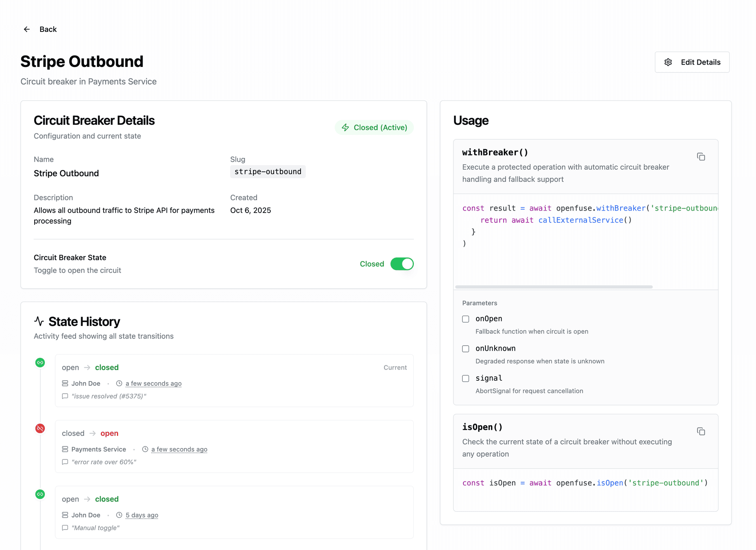Click the user icon beside Payments Service

pos(65,449)
